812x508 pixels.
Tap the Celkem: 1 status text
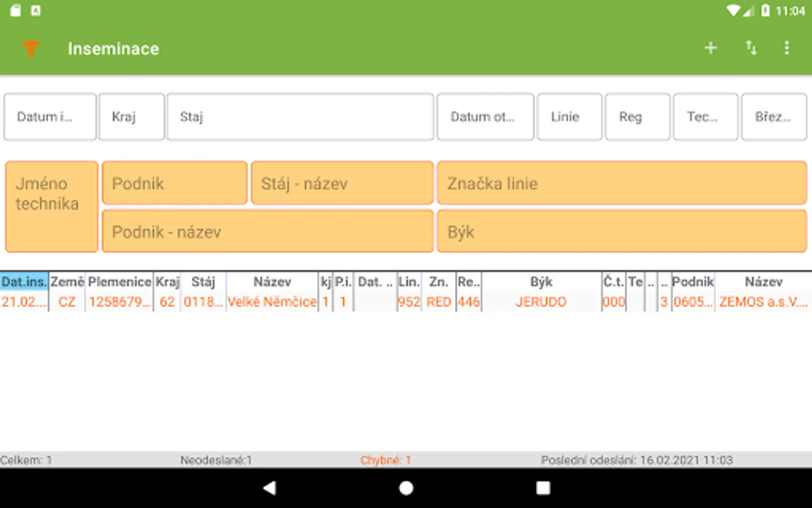(x=26, y=460)
